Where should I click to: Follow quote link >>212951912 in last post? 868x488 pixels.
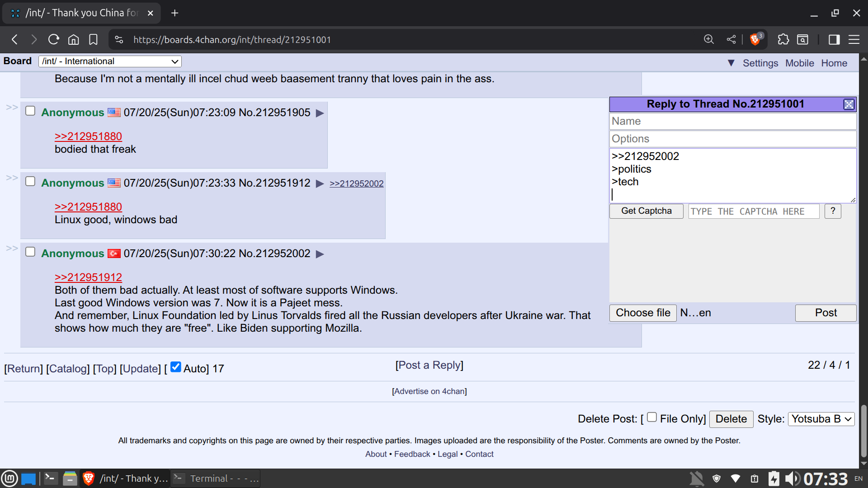pyautogui.click(x=88, y=277)
